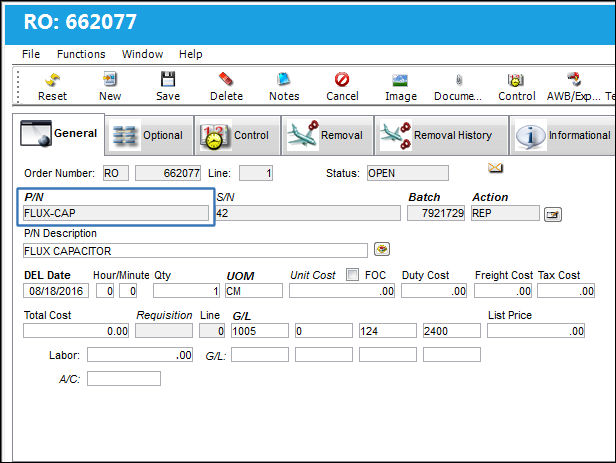Screen dimensions: 616x463
Task: Click the Duty Cost field
Action: 434,291
